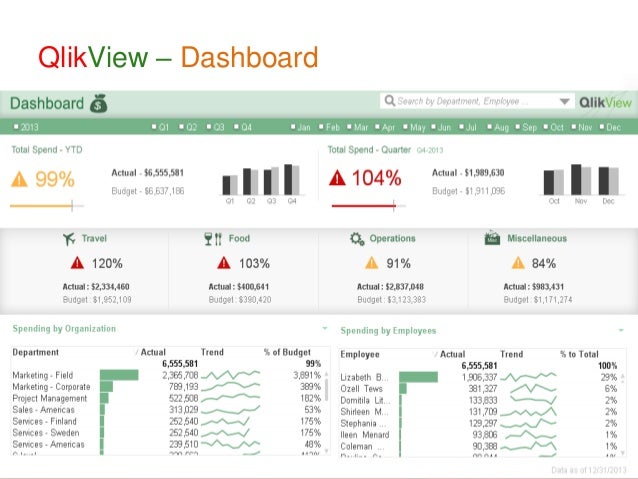Click the Travel 120% red alert icon

(77, 263)
